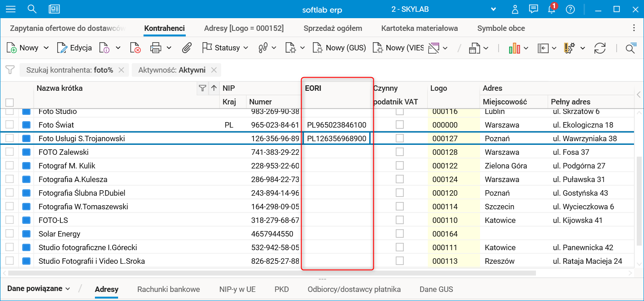Viewport: 644px width, 301px height.
Task: Click the bar chart icon
Action: 515,48
